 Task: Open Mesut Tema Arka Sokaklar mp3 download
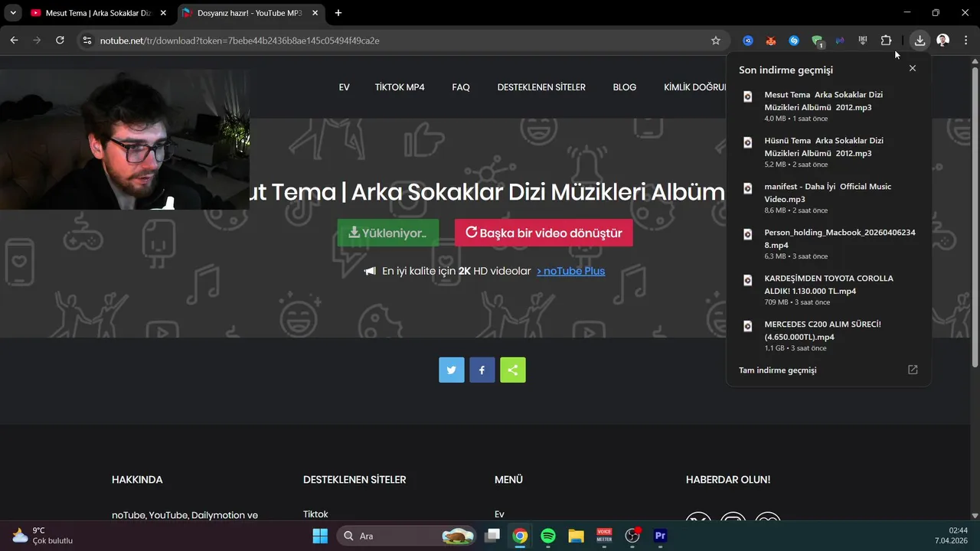[x=828, y=106]
